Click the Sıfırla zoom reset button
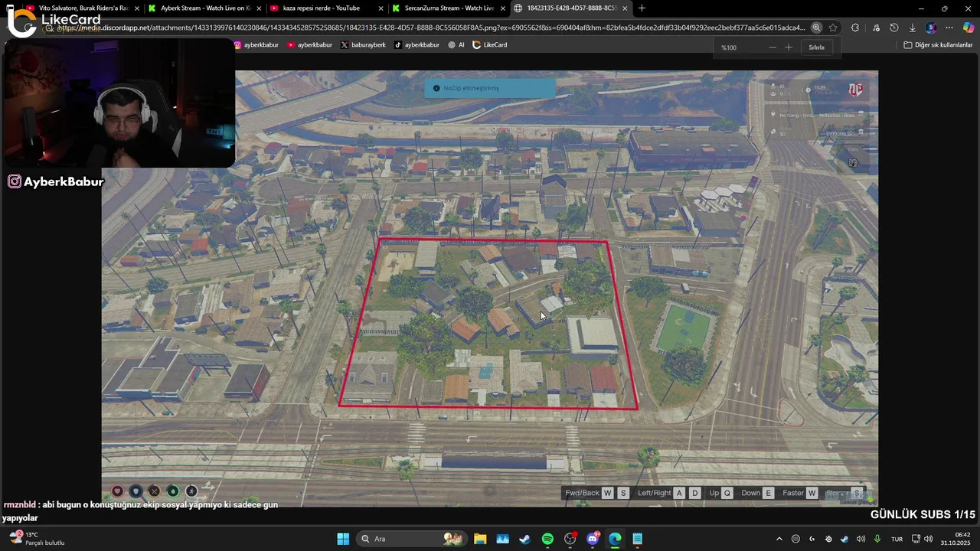This screenshot has width=980, height=551. click(817, 47)
